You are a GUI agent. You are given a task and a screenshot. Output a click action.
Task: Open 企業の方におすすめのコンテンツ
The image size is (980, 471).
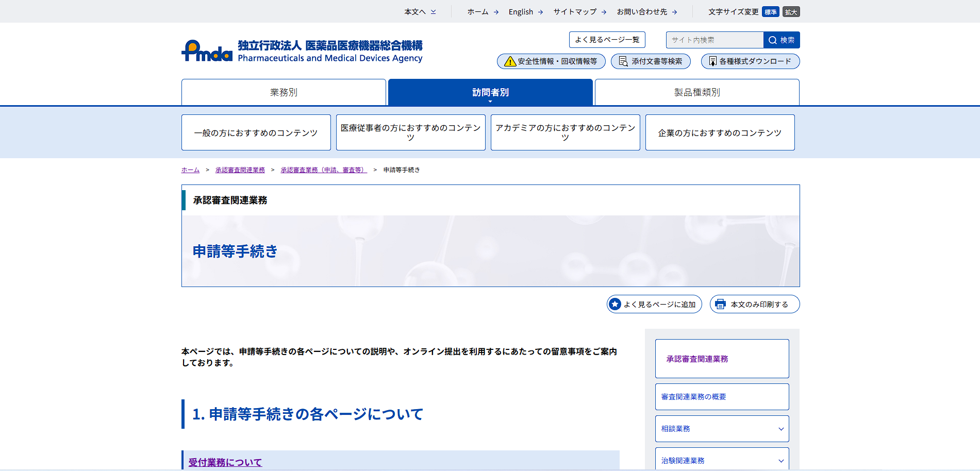click(x=720, y=133)
